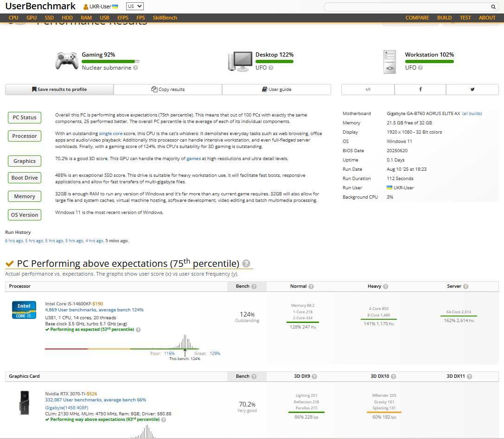Open the HDD menu
Image resolution: width=504 pixels, height=439 pixels.
point(67,18)
